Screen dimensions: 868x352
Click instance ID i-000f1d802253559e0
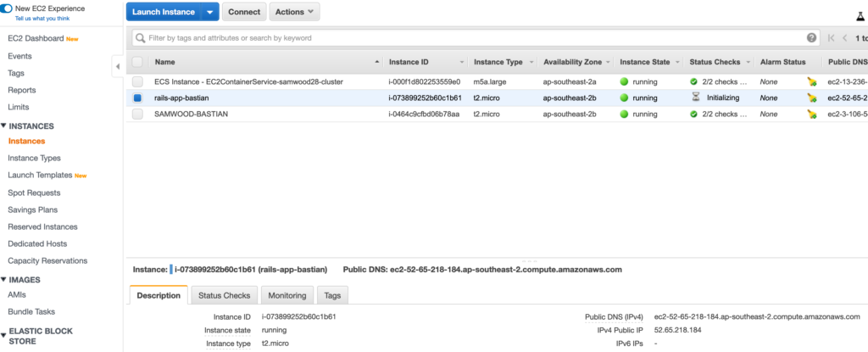click(x=425, y=81)
